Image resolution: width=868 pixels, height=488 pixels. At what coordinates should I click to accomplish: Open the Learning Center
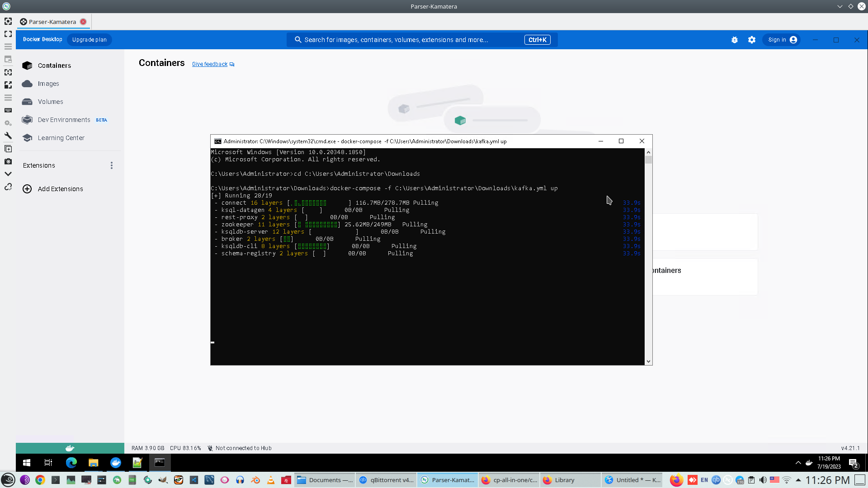[61, 138]
